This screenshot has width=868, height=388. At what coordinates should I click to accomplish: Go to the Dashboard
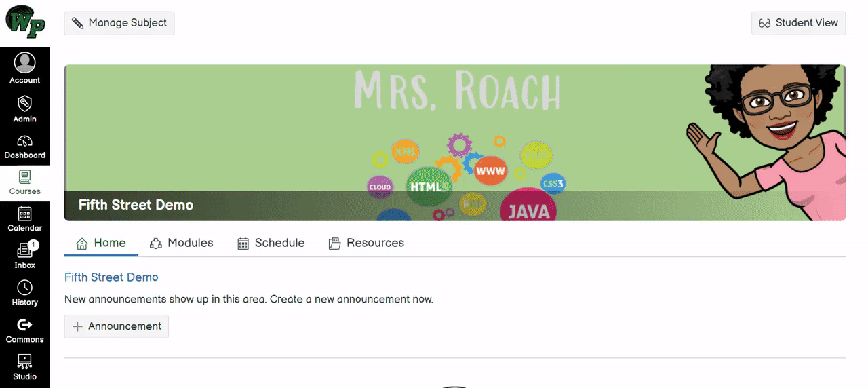click(x=25, y=147)
